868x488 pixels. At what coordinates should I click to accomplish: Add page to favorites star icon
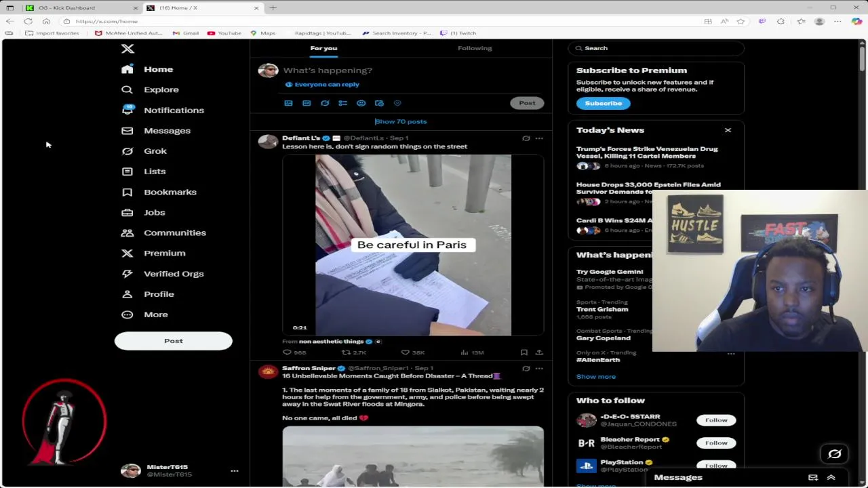pyautogui.click(x=741, y=21)
